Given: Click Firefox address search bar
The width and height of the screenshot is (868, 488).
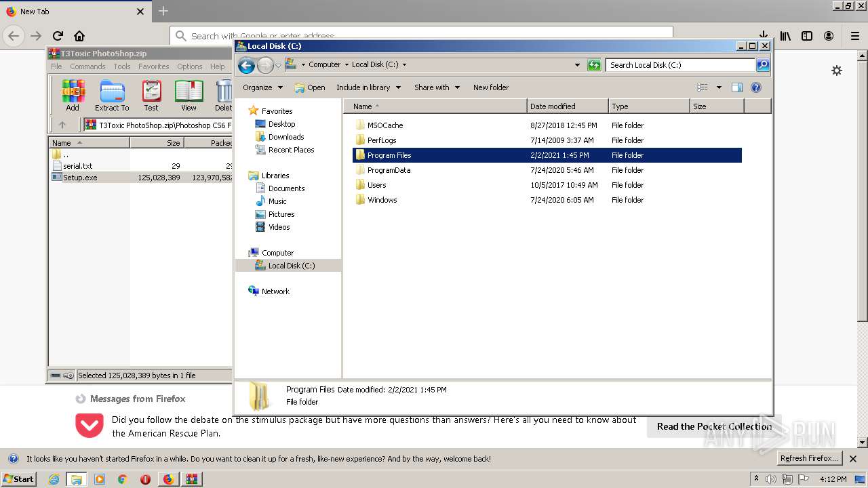Looking at the screenshot, I should (x=422, y=36).
